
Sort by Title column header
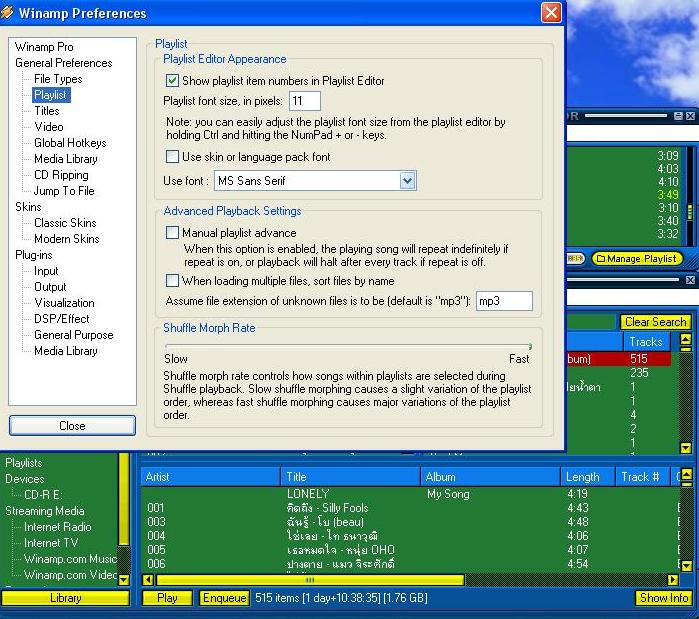click(350, 477)
